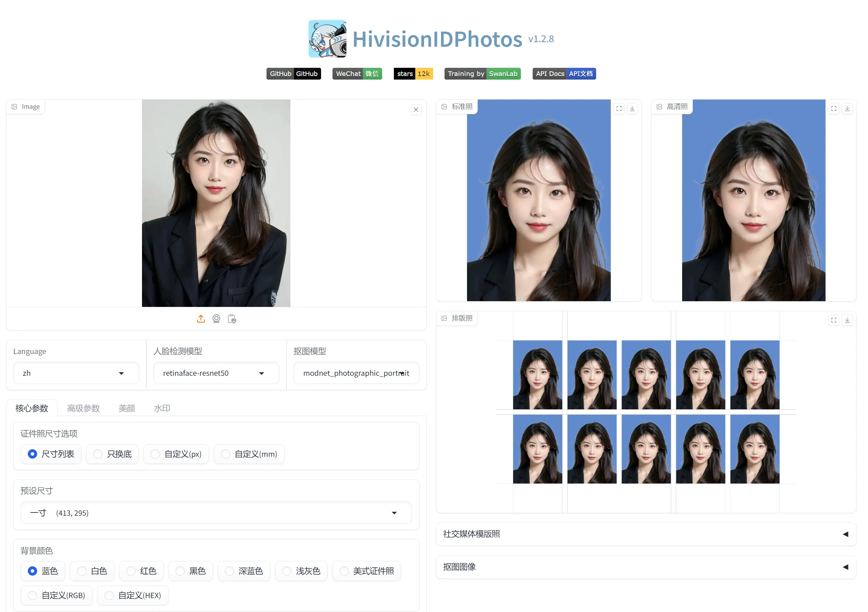Open 排版照 layout sheet in fullscreen
868x612 pixels.
pos(834,320)
